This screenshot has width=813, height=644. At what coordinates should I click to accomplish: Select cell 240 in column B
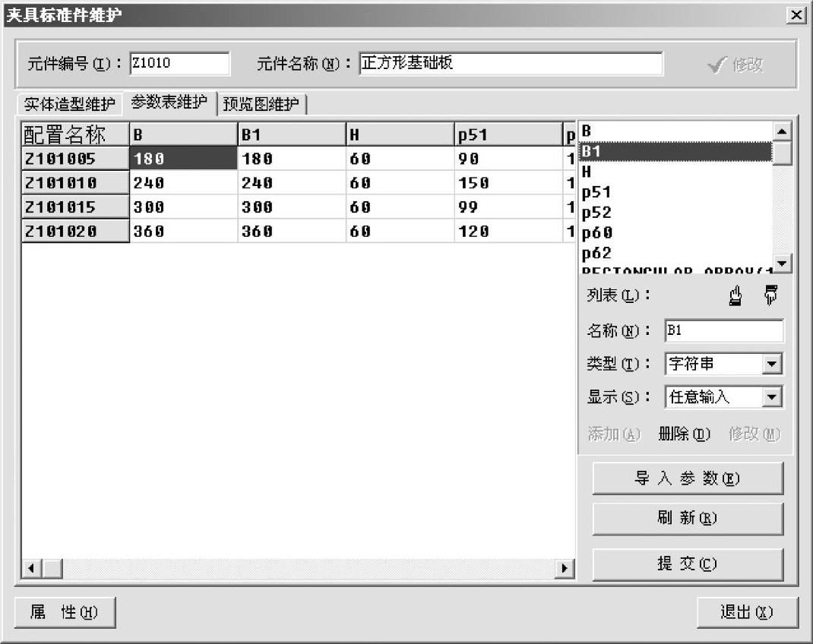click(183, 182)
